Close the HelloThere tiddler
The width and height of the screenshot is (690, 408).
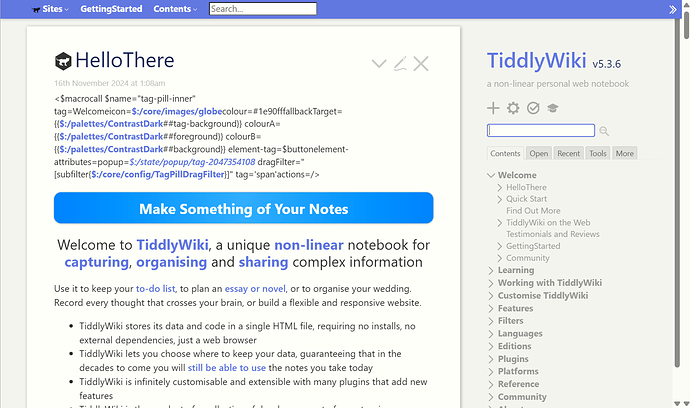(421, 64)
